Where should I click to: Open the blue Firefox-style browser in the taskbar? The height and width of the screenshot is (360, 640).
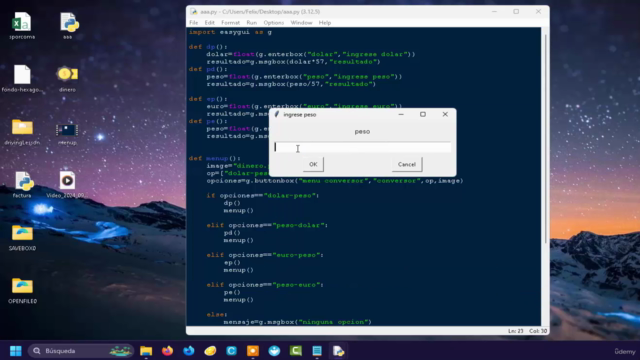point(189,351)
